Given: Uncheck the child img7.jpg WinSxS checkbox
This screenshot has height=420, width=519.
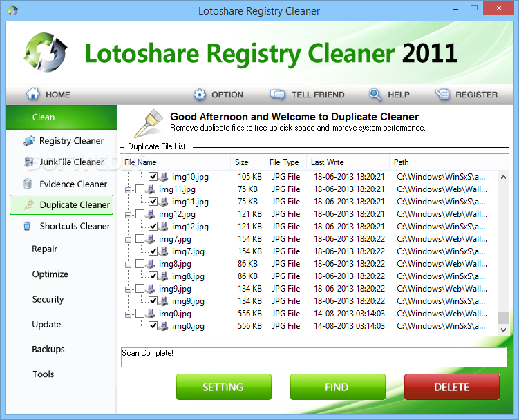Looking at the screenshot, I should coord(153,251).
